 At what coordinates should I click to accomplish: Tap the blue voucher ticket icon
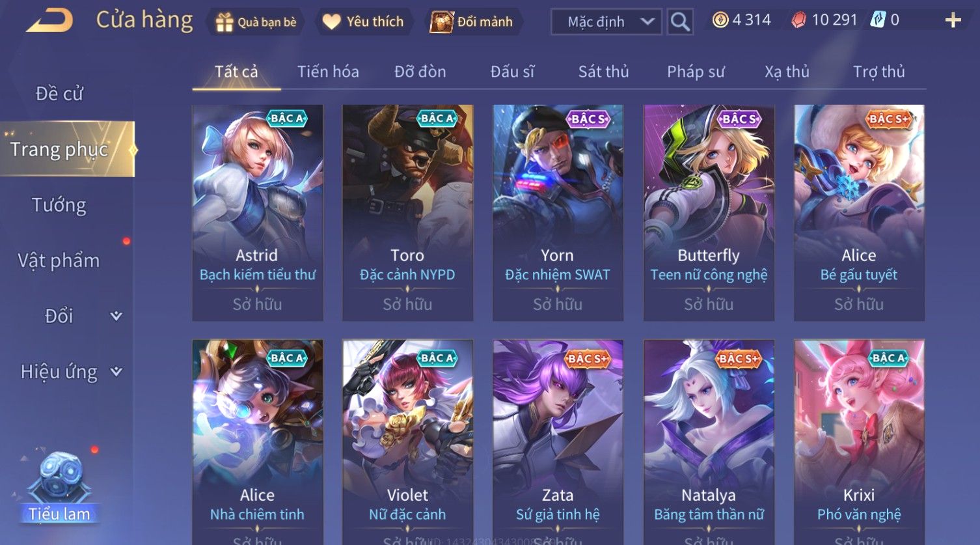point(878,20)
